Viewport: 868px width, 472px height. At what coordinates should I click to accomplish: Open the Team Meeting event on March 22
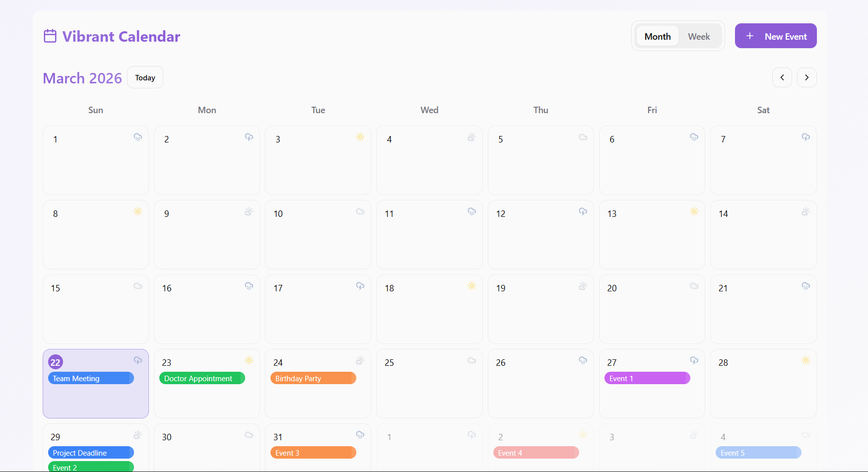click(91, 378)
